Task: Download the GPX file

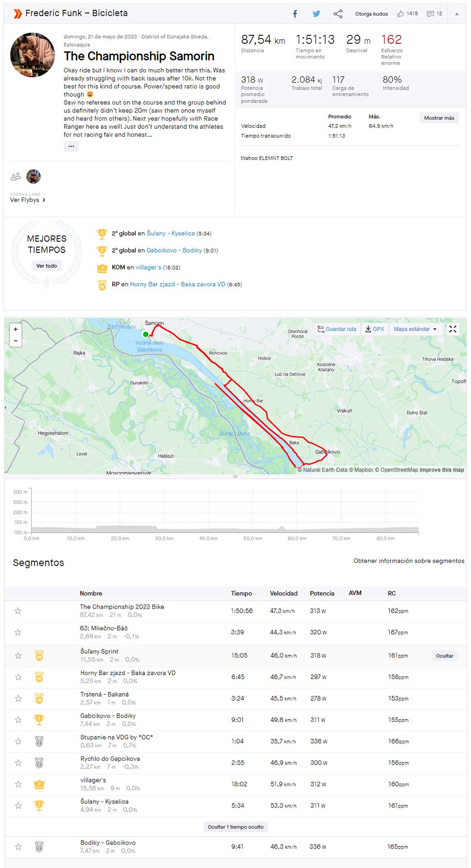Action: pos(375,329)
